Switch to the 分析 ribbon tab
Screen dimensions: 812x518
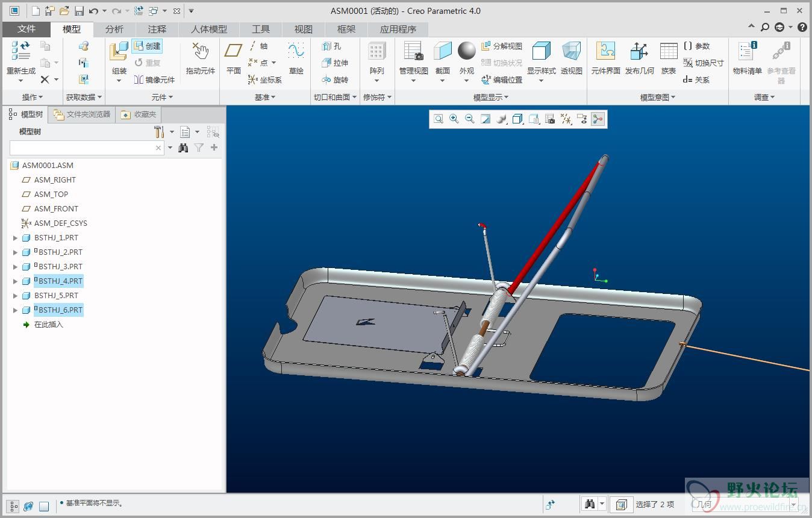114,29
